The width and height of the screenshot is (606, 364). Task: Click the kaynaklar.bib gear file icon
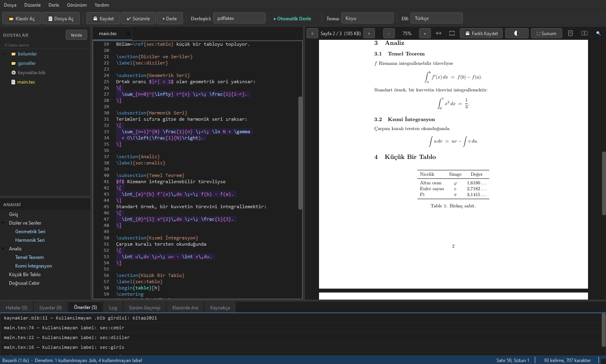tap(14, 73)
